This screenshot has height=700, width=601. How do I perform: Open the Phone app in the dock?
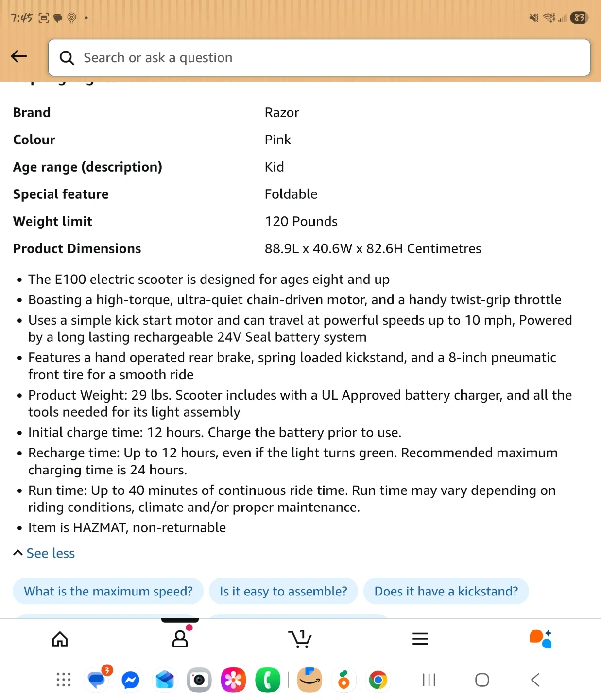268,680
